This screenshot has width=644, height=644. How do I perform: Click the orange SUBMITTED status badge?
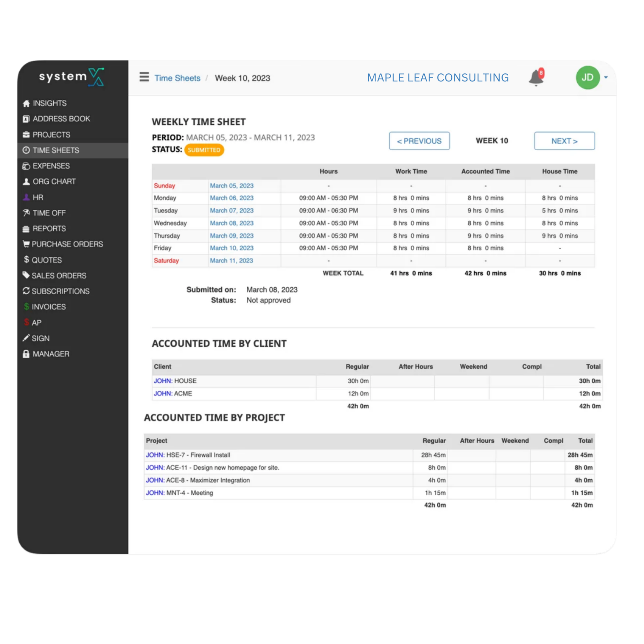coord(204,150)
